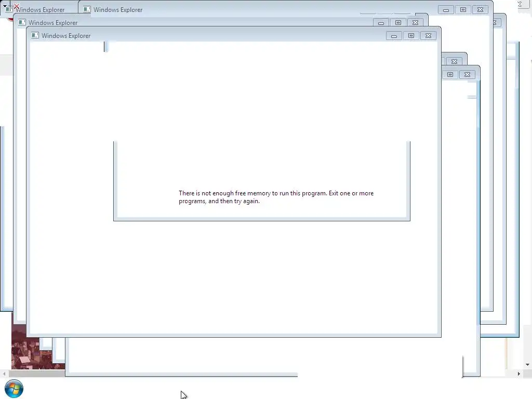Click the horizontal scrollbar thumb

pyautogui.click(x=37, y=374)
